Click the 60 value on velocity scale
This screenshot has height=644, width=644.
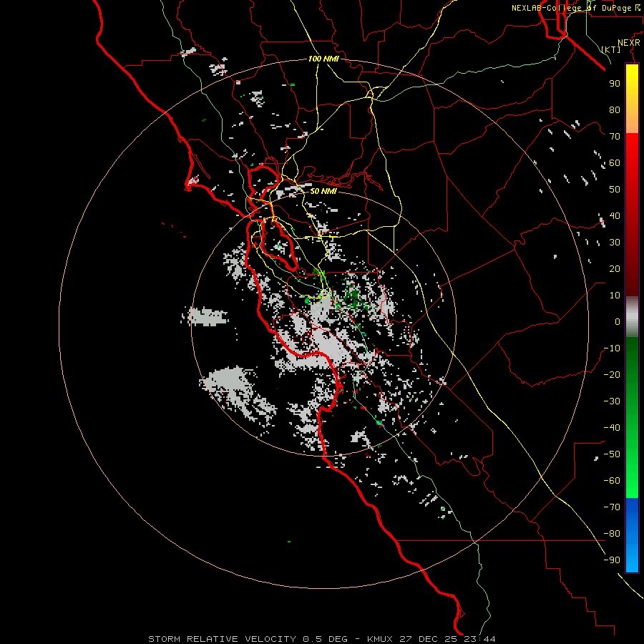point(615,162)
